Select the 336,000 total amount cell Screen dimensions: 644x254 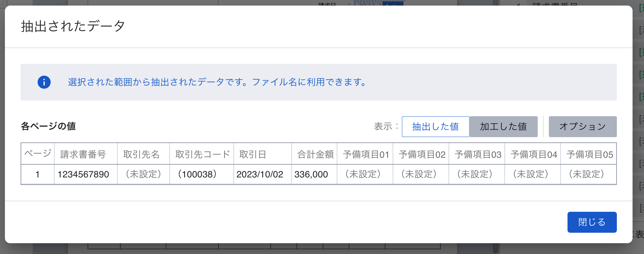pos(311,174)
